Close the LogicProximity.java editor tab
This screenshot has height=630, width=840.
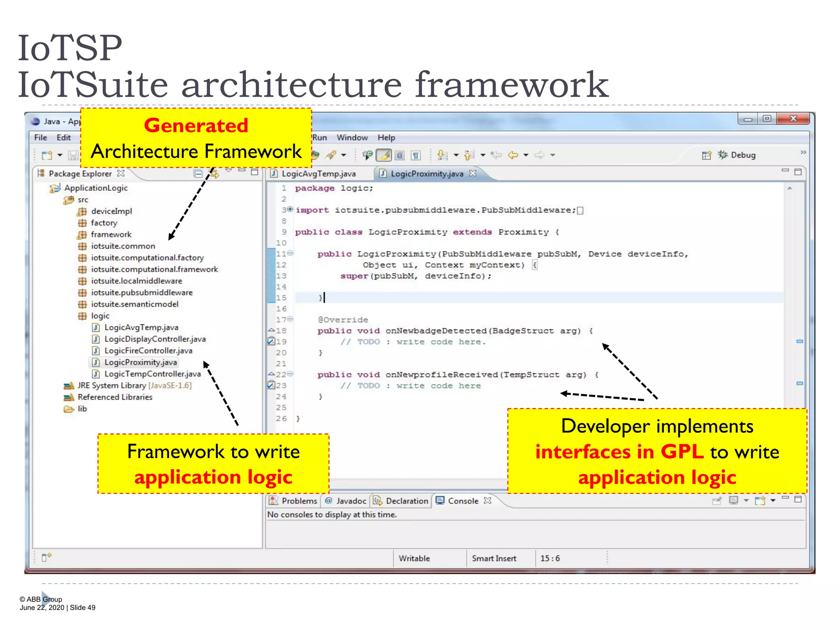click(x=472, y=173)
